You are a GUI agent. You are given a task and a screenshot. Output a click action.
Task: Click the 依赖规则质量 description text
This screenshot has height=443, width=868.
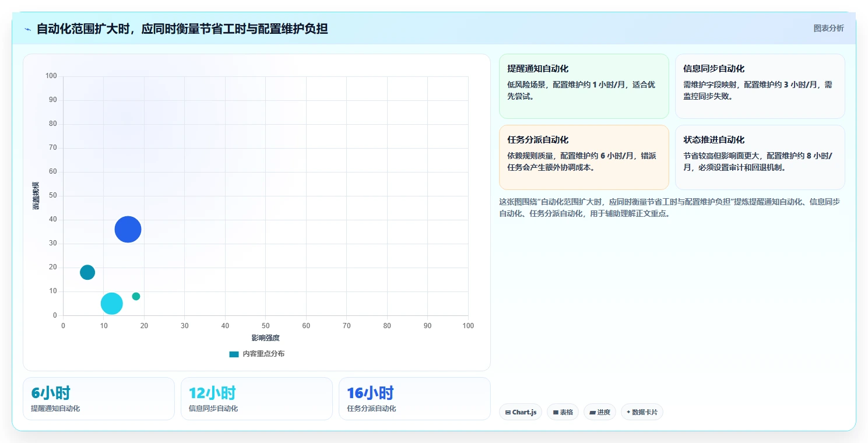tap(581, 161)
